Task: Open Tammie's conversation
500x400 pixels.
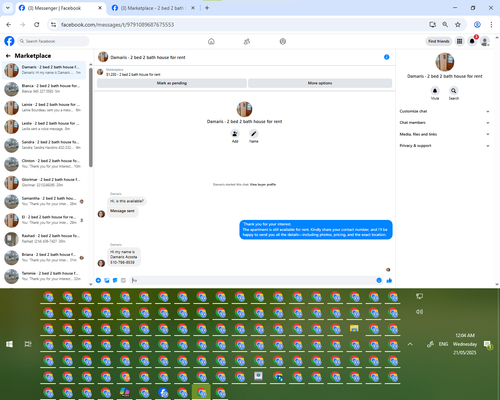Action: point(44,276)
